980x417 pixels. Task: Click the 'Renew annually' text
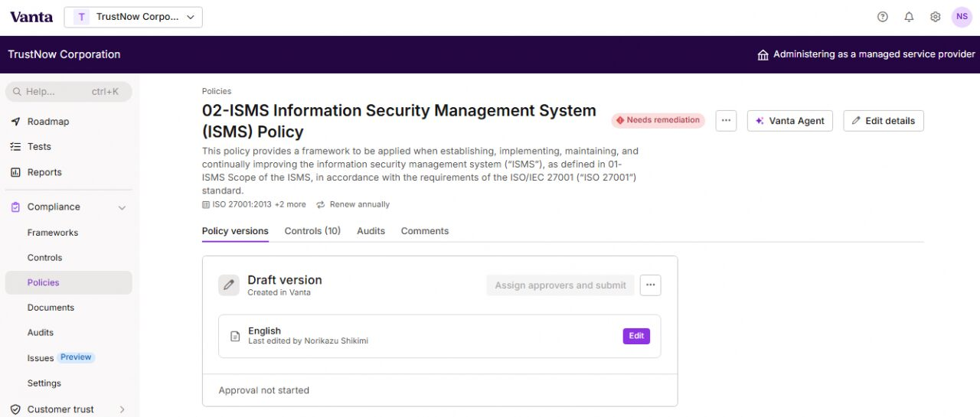359,205
